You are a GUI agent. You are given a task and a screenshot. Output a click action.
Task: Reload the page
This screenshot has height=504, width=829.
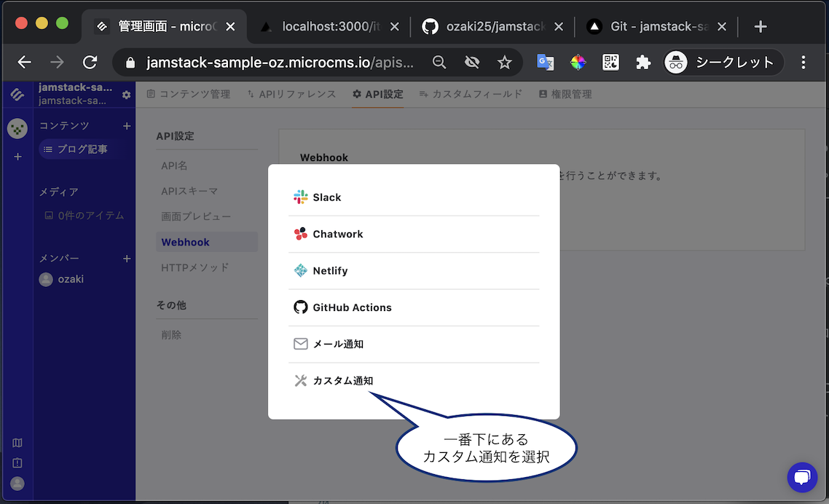pyautogui.click(x=90, y=63)
